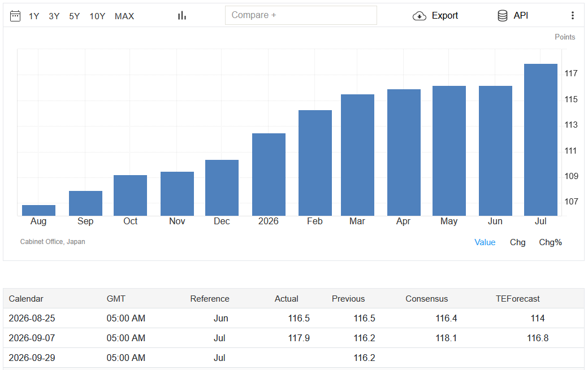Switch chart to Value view

point(485,242)
